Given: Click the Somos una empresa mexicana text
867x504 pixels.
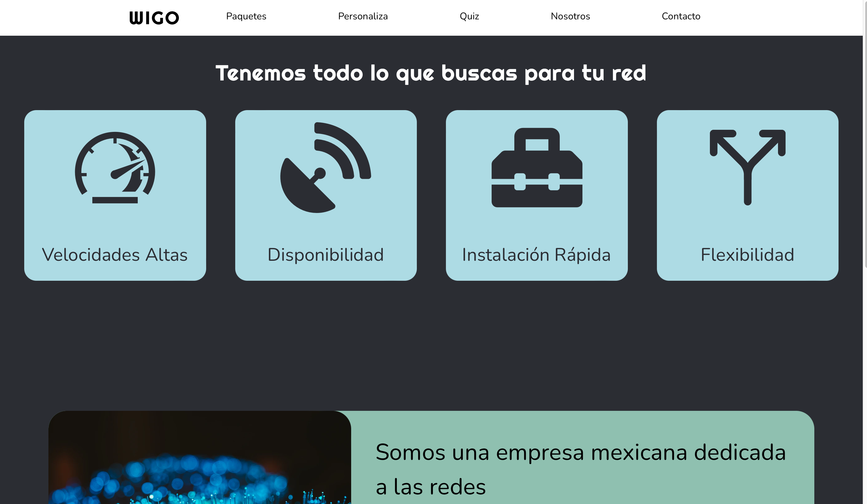Looking at the screenshot, I should point(581,469).
